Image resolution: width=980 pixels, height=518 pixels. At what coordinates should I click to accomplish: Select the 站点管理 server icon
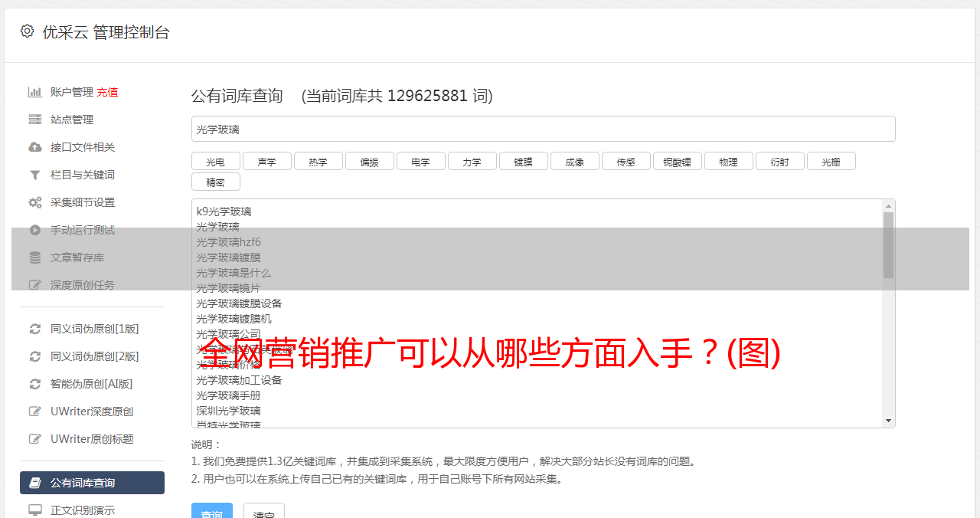coord(35,120)
